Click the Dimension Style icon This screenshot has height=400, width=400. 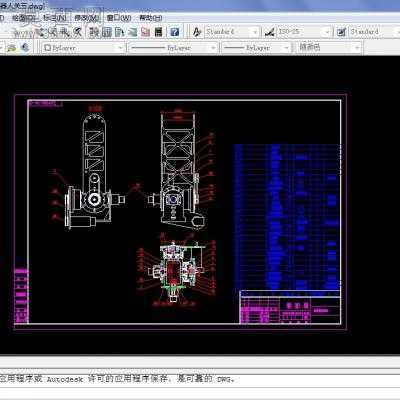coord(270,32)
